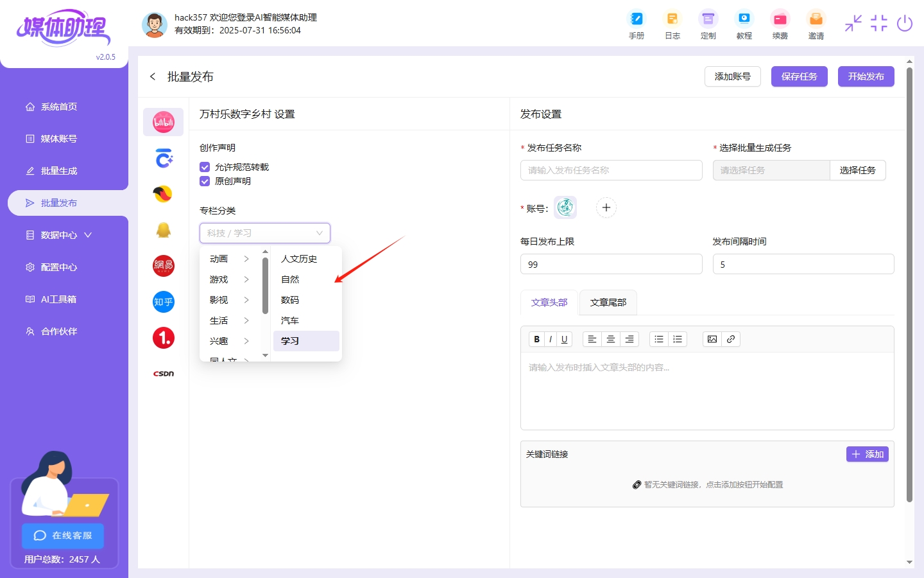Image resolution: width=924 pixels, height=578 pixels.
Task: Toggle underline formatting in editor
Action: coord(564,339)
